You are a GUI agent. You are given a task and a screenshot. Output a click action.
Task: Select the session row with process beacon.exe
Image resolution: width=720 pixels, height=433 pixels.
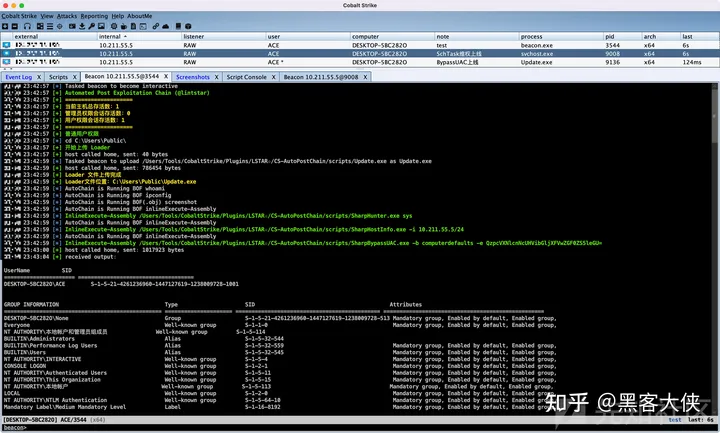tap(360, 45)
